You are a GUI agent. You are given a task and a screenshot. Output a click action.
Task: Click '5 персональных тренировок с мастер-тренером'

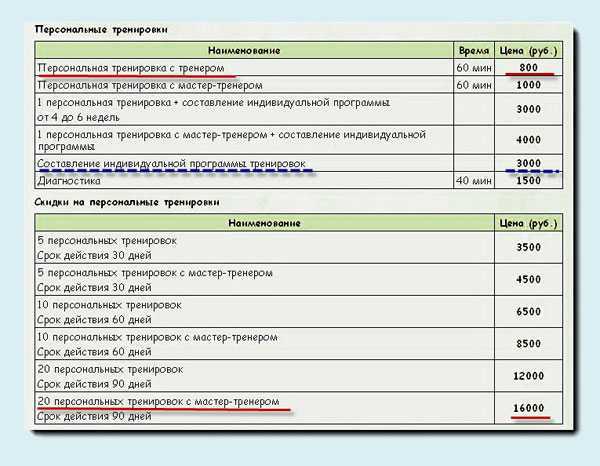tap(155, 273)
